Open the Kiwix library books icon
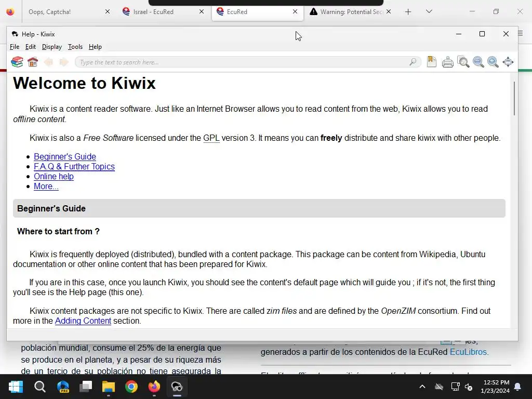532x399 pixels. pyautogui.click(x=17, y=62)
